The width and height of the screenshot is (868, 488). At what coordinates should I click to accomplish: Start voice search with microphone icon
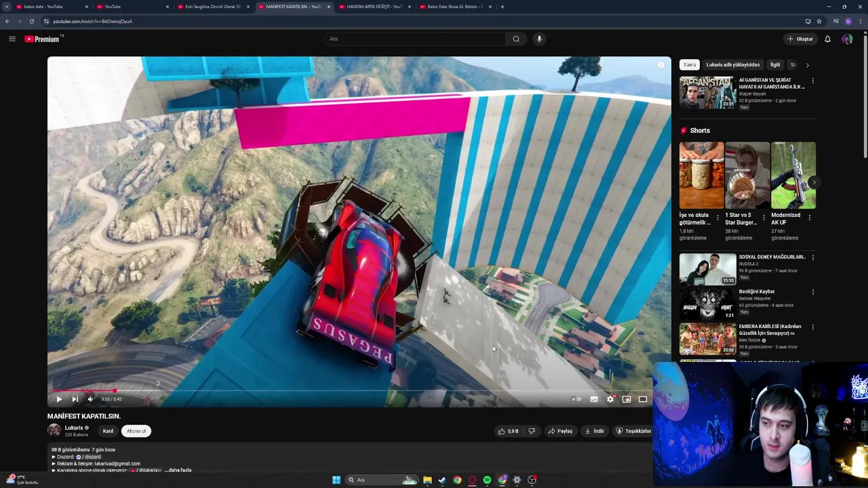click(539, 39)
